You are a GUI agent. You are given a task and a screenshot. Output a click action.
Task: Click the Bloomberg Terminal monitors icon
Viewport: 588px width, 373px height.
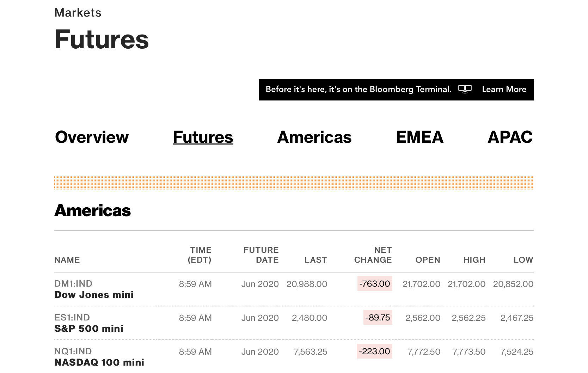coord(465,89)
